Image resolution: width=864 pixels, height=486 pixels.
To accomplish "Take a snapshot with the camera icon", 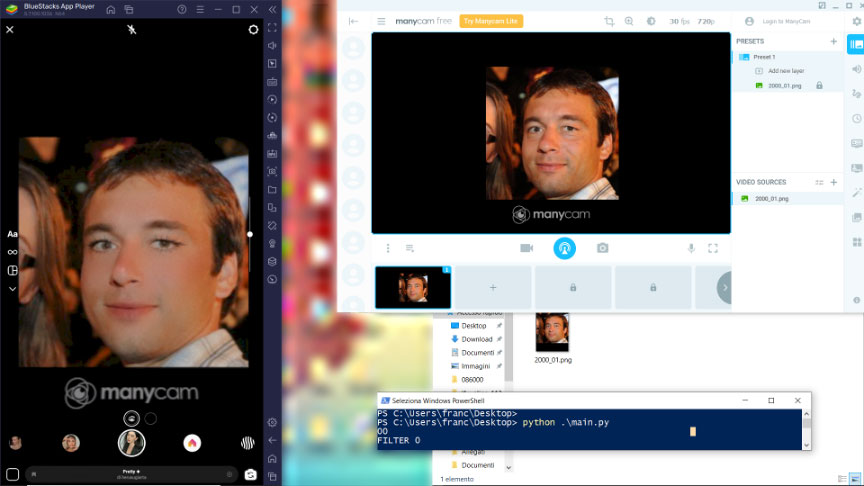I will pos(603,248).
